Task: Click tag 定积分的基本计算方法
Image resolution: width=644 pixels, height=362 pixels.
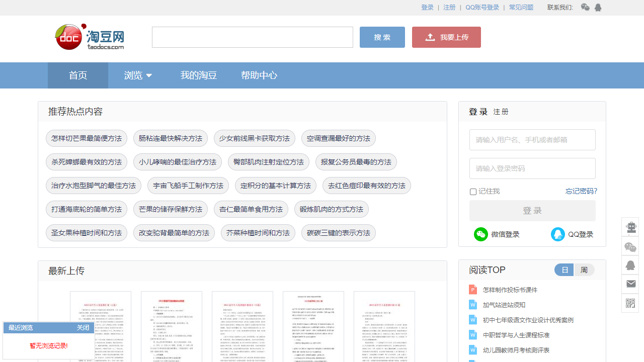Action: pyautogui.click(x=276, y=186)
